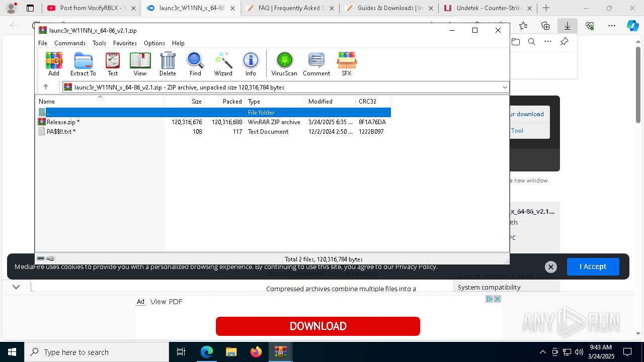This screenshot has width=644, height=362.
Task: Open the Options menu
Action: pos(154,43)
